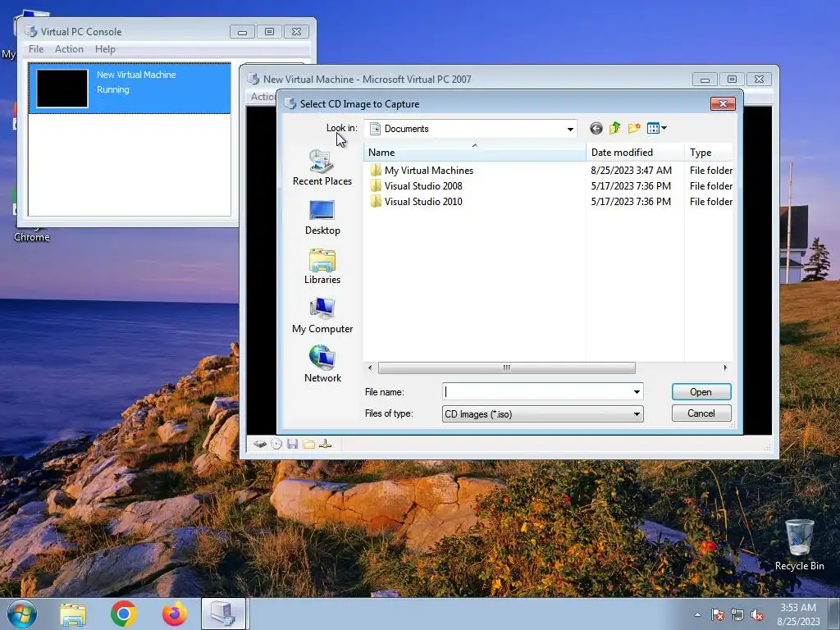Click the network tray icon
Image resolution: width=840 pixels, height=630 pixels.
pyautogui.click(x=737, y=615)
